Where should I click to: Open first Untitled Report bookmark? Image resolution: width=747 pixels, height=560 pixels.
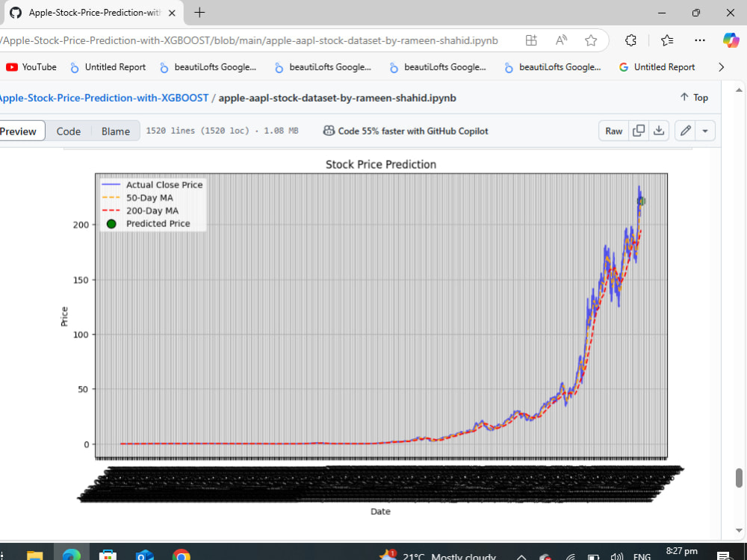(x=108, y=67)
